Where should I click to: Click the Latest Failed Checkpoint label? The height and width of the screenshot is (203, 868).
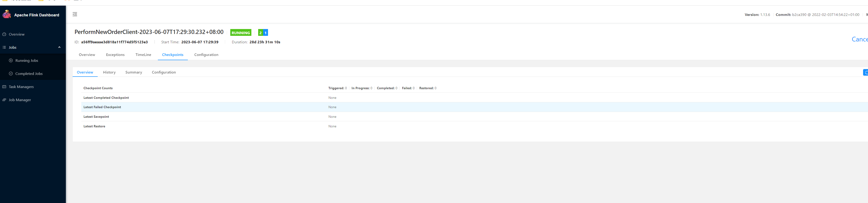(x=102, y=107)
